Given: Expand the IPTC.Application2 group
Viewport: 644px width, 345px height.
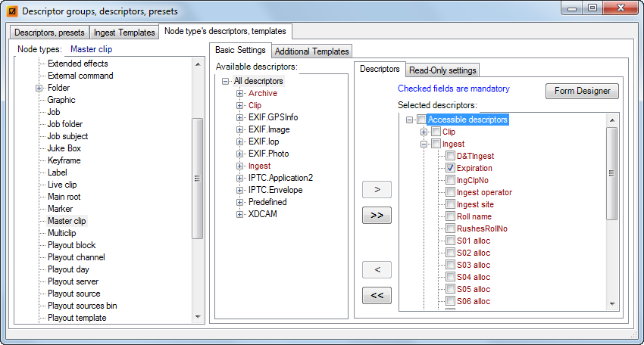Looking at the screenshot, I should [x=240, y=178].
